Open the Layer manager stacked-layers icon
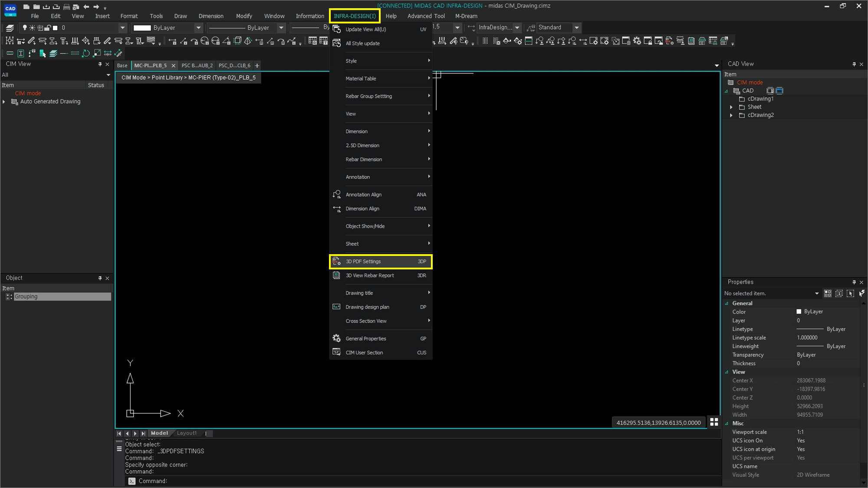 pyautogui.click(x=10, y=28)
